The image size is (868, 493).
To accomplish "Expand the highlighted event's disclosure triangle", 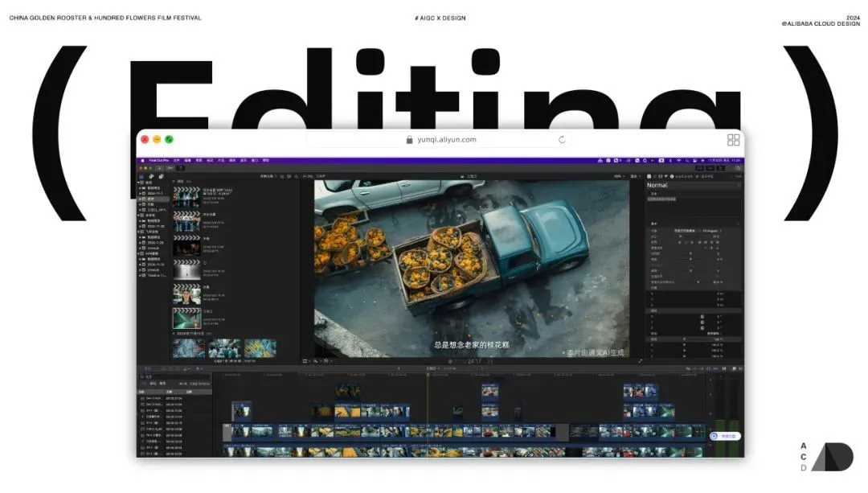I will click(140, 199).
